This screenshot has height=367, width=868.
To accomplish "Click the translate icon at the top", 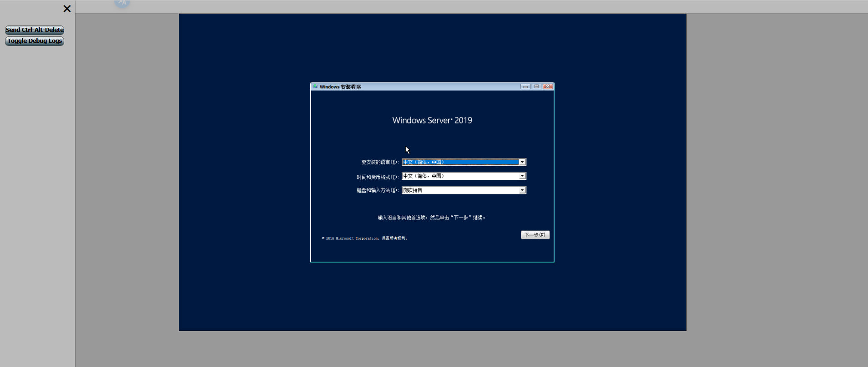I will [122, 3].
